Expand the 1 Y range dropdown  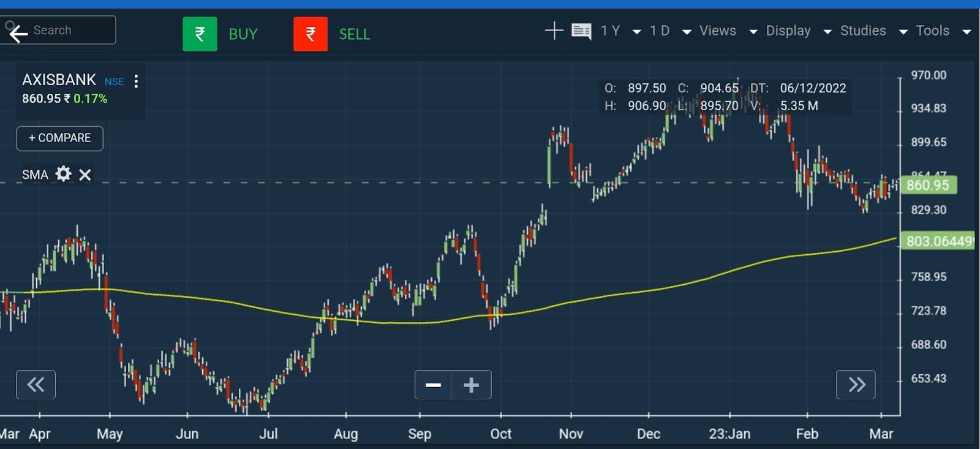620,31
